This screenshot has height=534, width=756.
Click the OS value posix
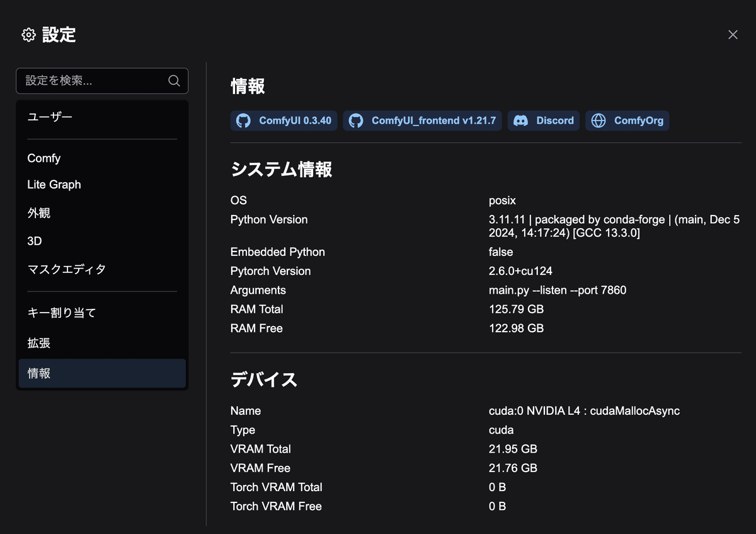(x=502, y=200)
